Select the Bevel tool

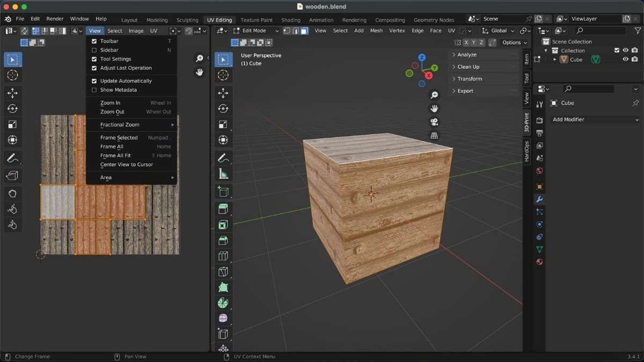(x=223, y=240)
